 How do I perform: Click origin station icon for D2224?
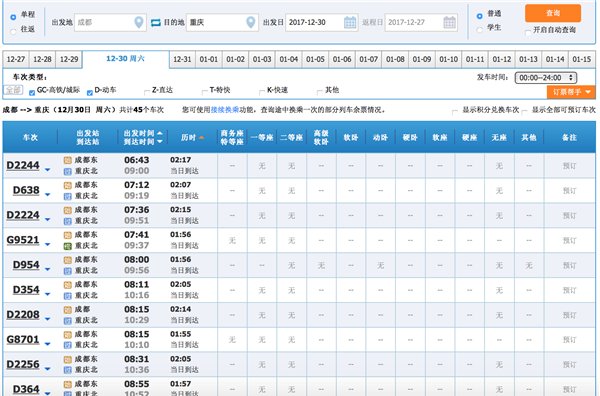68,210
